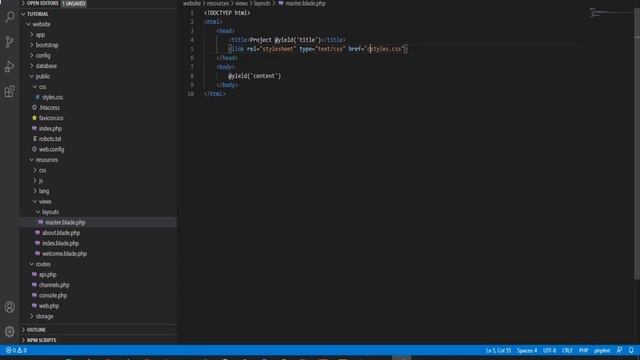Change file encoding UTF-8
The height and width of the screenshot is (360, 640).
549,351
